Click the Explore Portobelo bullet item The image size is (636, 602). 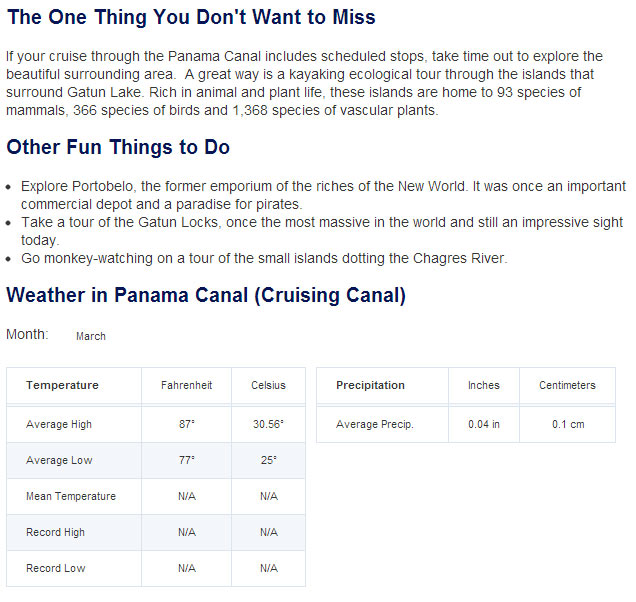(x=323, y=195)
